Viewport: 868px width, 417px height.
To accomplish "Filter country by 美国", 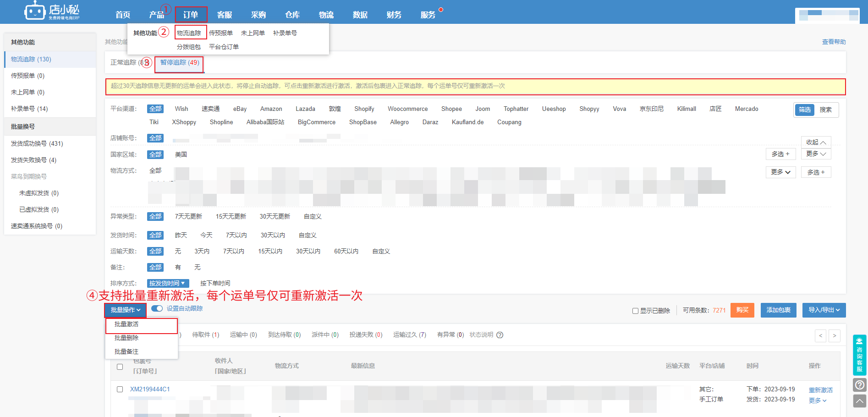I will (x=181, y=154).
